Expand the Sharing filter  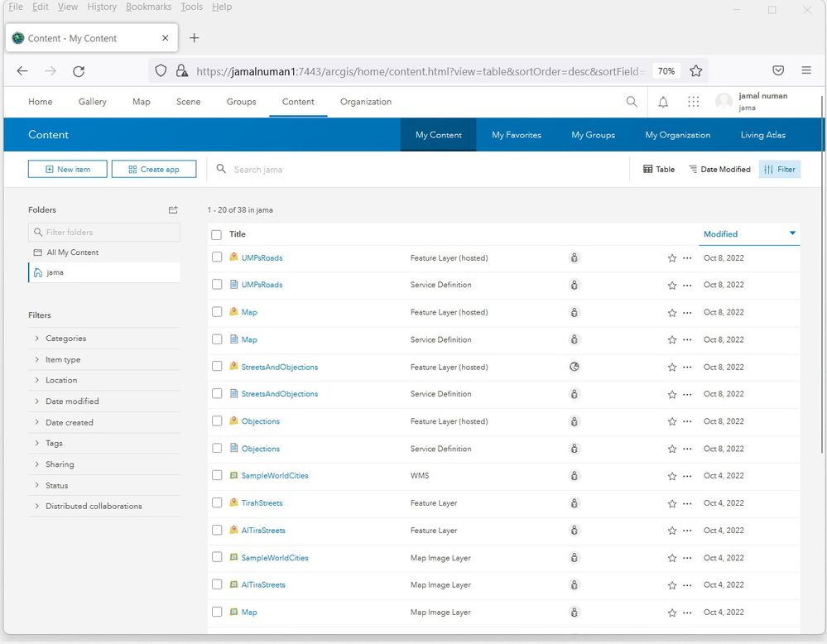pyautogui.click(x=104, y=464)
